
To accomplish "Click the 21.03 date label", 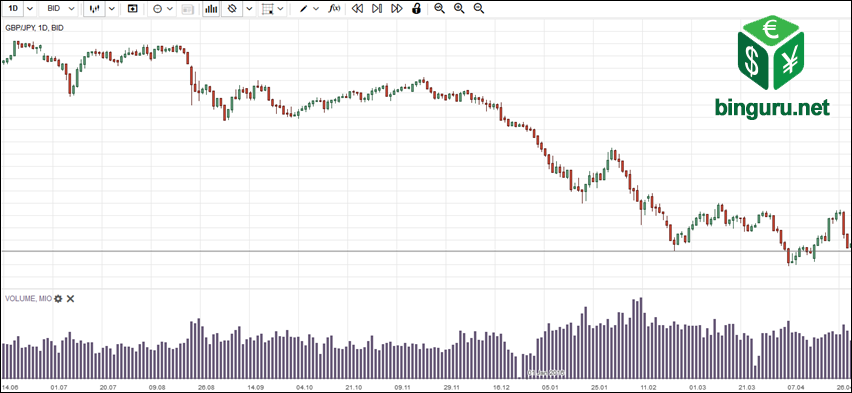I will pyautogui.click(x=747, y=387).
